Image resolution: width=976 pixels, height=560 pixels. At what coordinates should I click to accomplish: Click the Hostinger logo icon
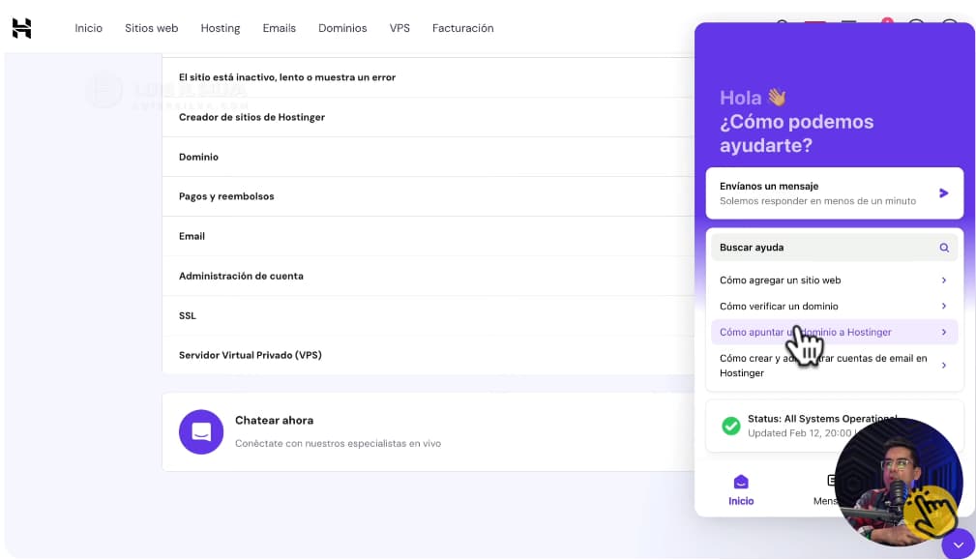[22, 28]
